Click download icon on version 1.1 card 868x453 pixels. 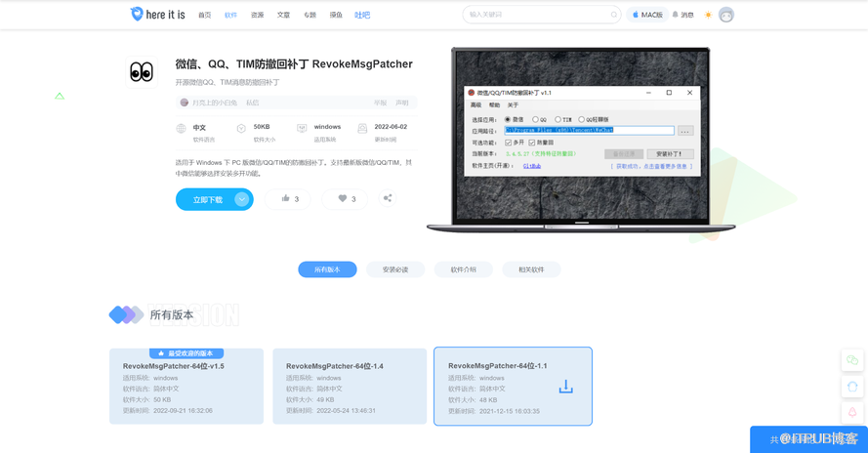[x=565, y=387]
